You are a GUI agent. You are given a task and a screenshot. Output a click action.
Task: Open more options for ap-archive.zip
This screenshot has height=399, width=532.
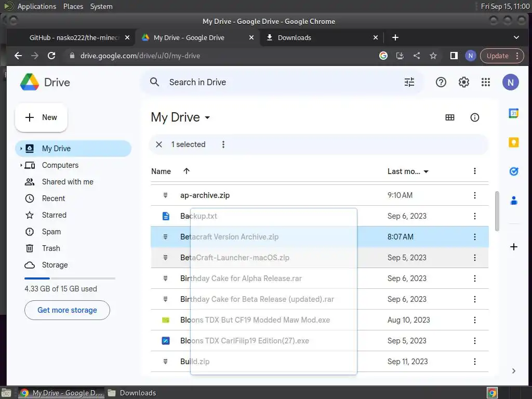(474, 195)
